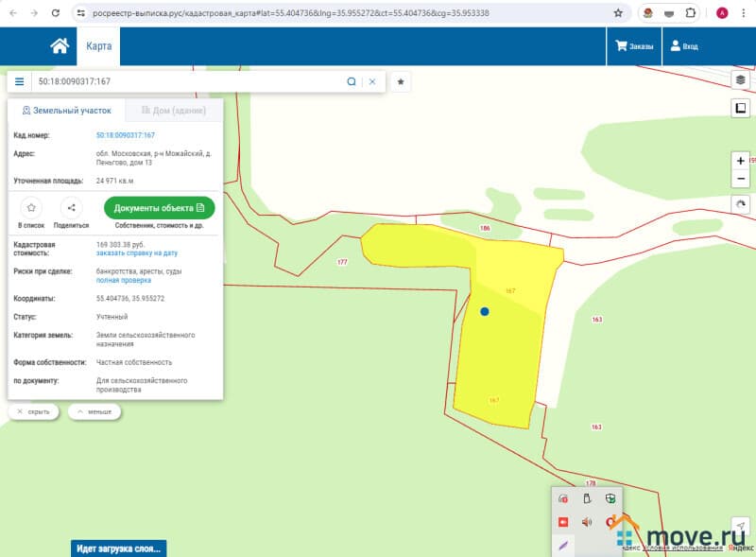Open favorites star button beside search bar
This screenshot has width=756, height=557.
click(401, 82)
